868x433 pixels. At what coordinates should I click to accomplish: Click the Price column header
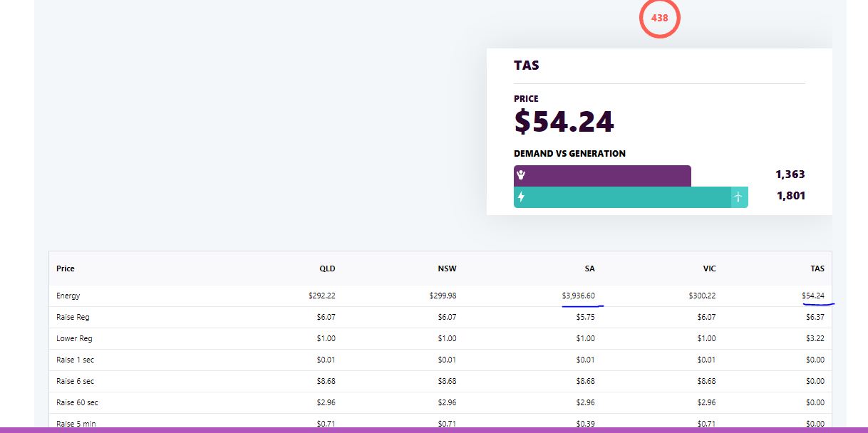(66, 268)
